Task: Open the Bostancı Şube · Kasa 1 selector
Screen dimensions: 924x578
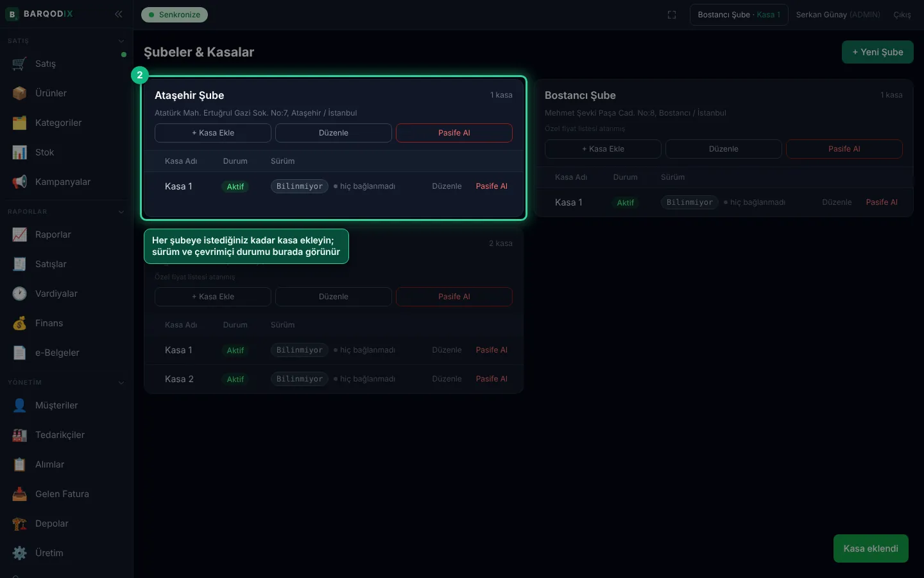Action: [x=739, y=15]
